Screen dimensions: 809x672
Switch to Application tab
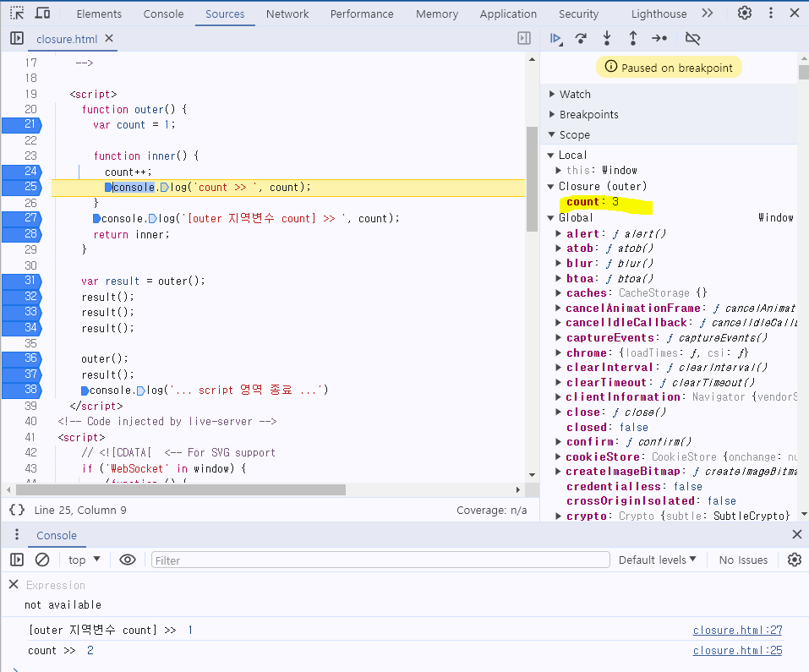[508, 14]
